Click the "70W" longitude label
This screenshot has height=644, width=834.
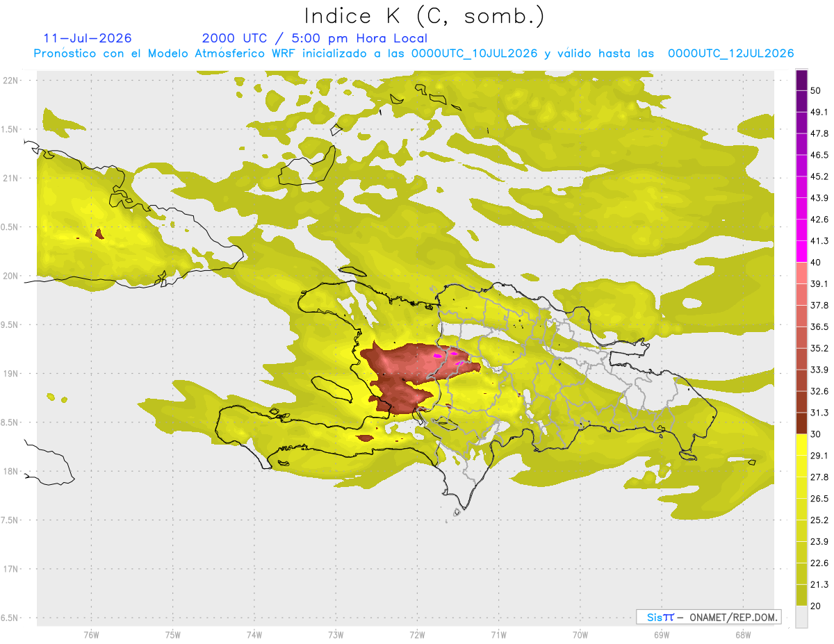(580, 634)
